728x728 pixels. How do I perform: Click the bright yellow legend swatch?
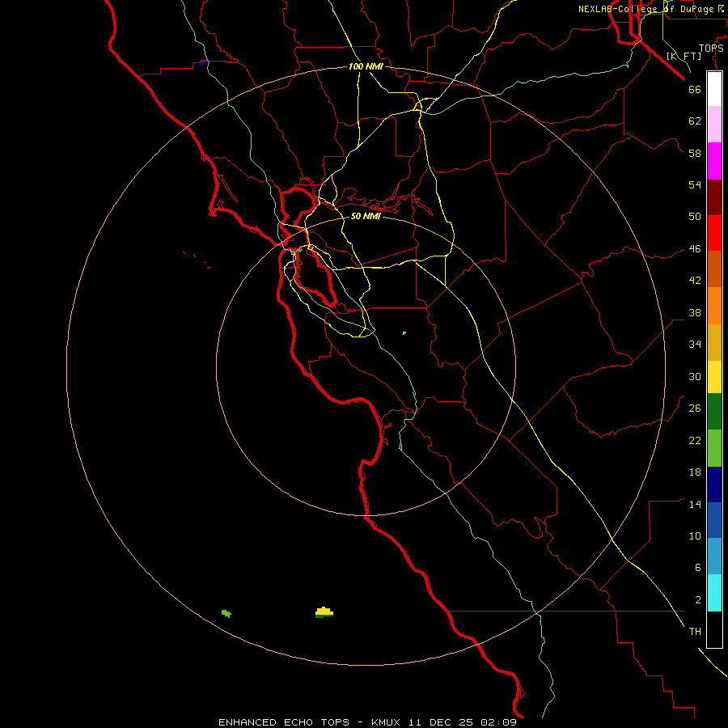coord(714,377)
